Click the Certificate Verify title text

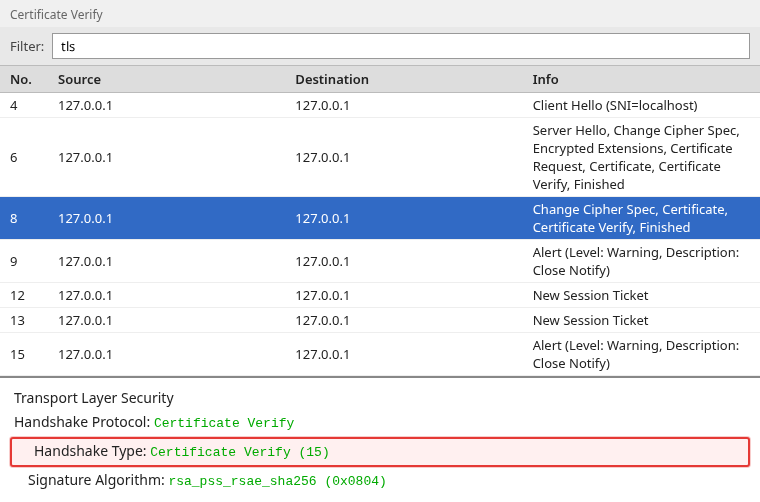click(56, 15)
